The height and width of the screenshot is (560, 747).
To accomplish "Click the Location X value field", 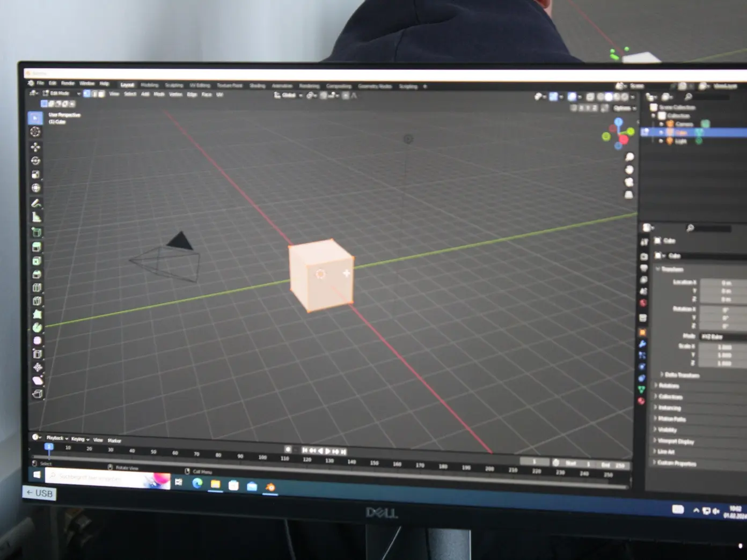I will point(724,283).
